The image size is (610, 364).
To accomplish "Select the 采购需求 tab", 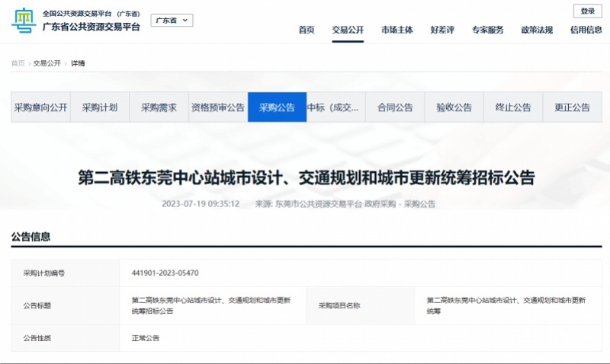I will (159, 107).
